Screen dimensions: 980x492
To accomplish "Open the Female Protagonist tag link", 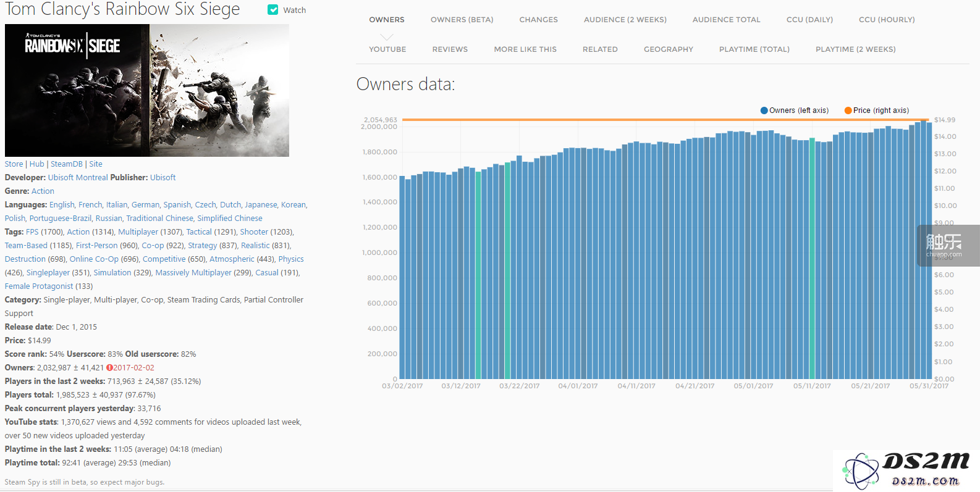I will tap(39, 286).
